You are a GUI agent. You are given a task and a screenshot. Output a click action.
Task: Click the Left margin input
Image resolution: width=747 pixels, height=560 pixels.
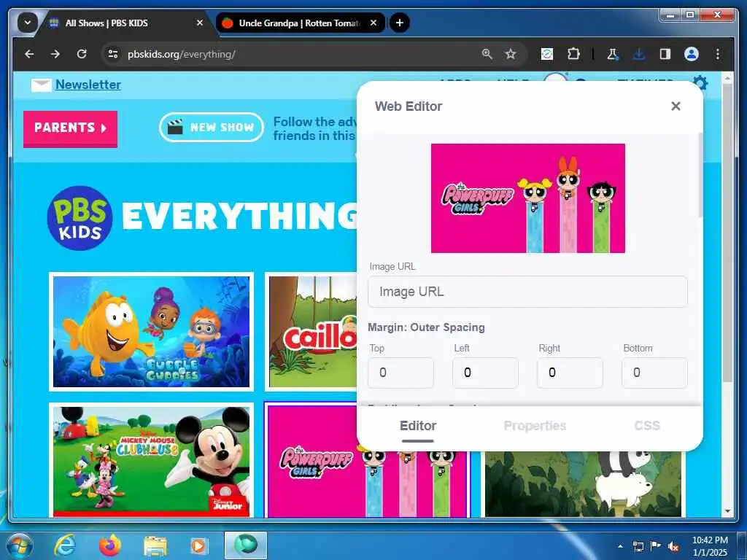[485, 373]
